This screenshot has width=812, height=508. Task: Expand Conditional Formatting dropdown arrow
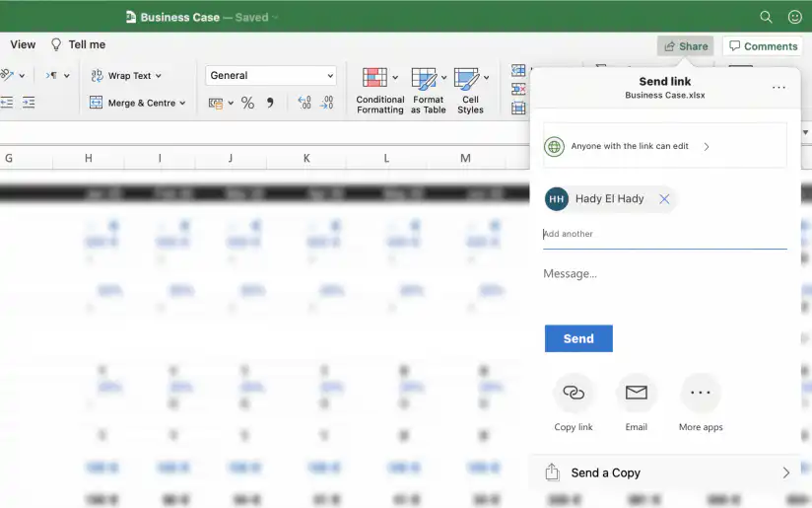coord(395,78)
